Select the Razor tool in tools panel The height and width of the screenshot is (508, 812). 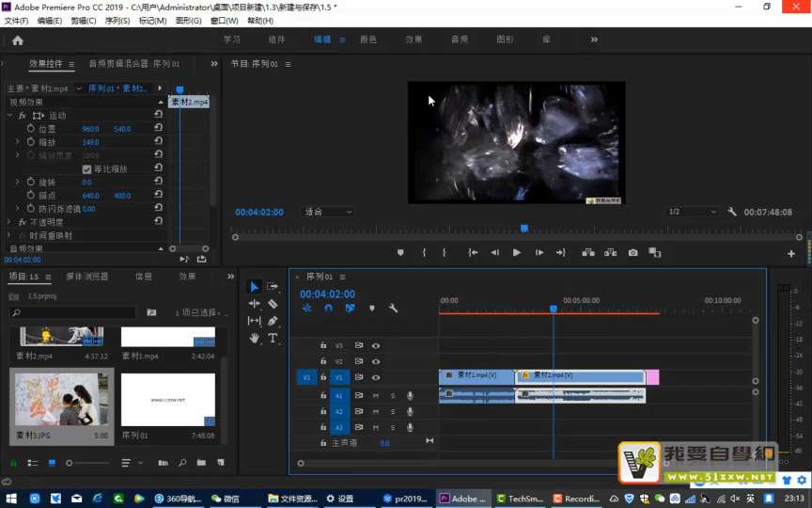coord(273,304)
